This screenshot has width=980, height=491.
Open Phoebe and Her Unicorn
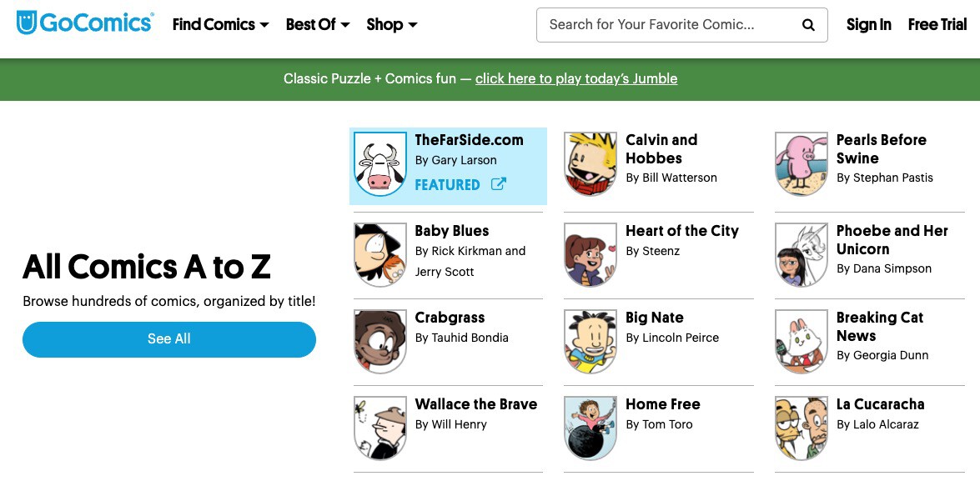pyautogui.click(x=892, y=240)
